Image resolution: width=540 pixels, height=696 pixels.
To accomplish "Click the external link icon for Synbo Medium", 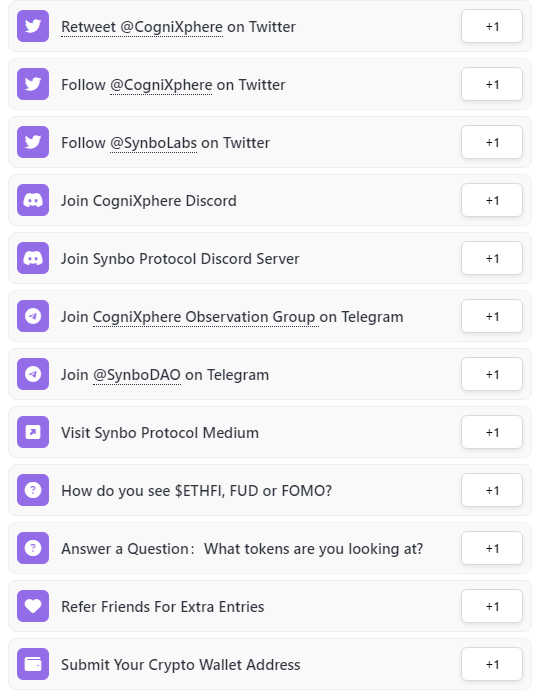I will (x=33, y=432).
